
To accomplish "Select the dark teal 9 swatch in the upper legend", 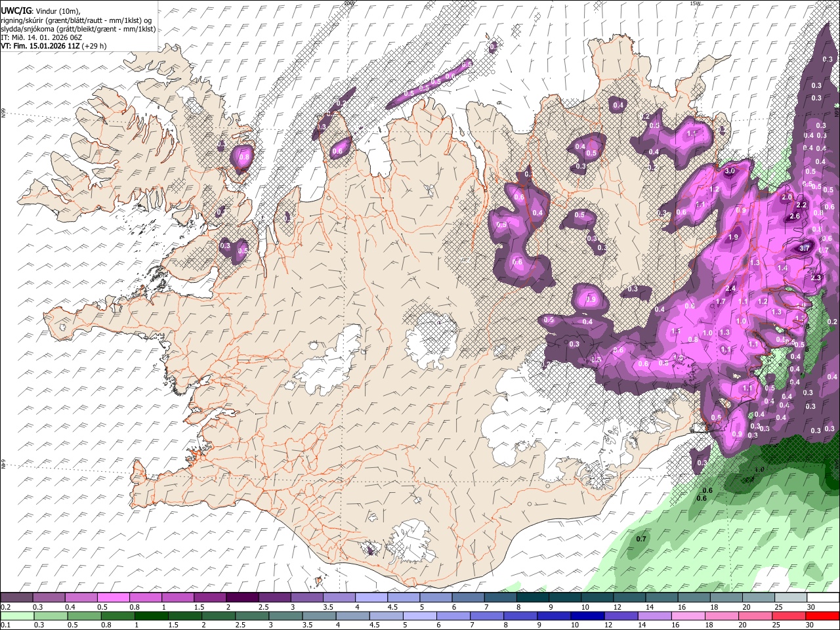I will [x=565, y=598].
